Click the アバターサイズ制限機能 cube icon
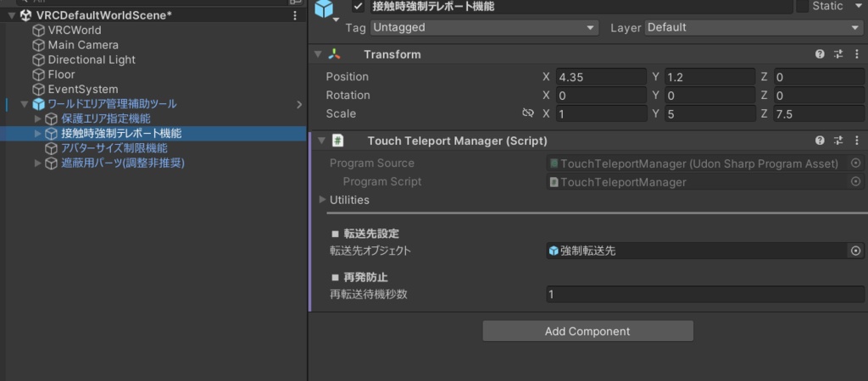The image size is (868, 381). (x=52, y=148)
